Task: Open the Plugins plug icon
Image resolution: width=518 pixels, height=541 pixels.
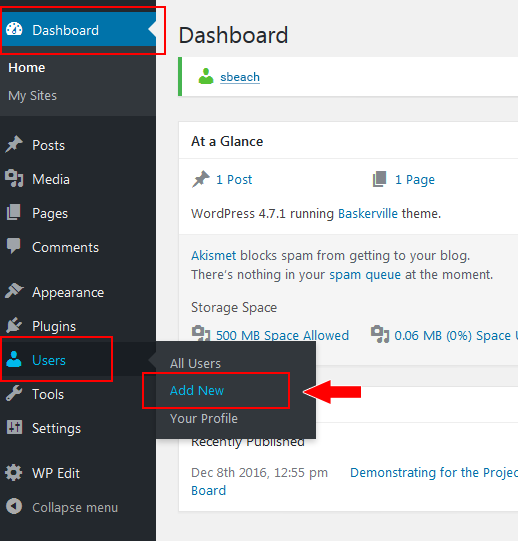Action: [x=14, y=325]
